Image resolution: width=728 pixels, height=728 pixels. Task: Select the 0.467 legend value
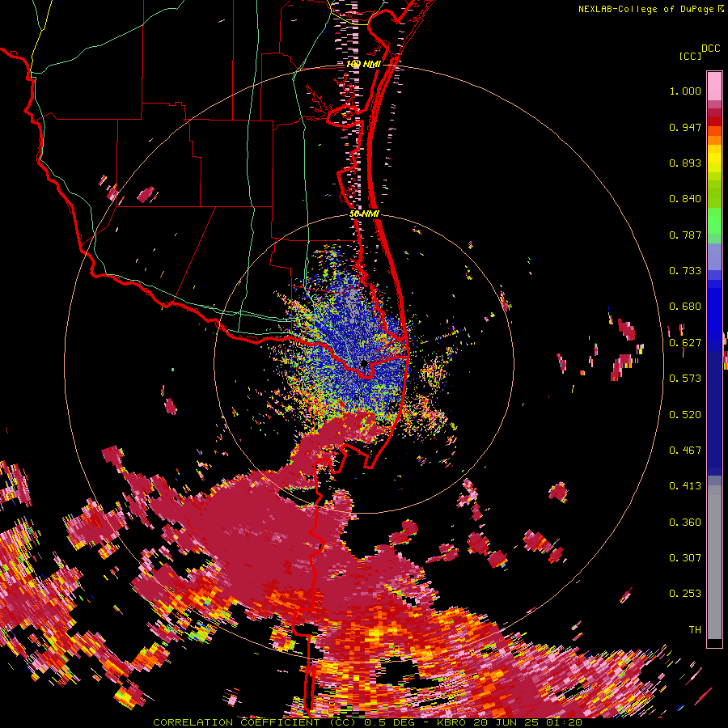685,451
